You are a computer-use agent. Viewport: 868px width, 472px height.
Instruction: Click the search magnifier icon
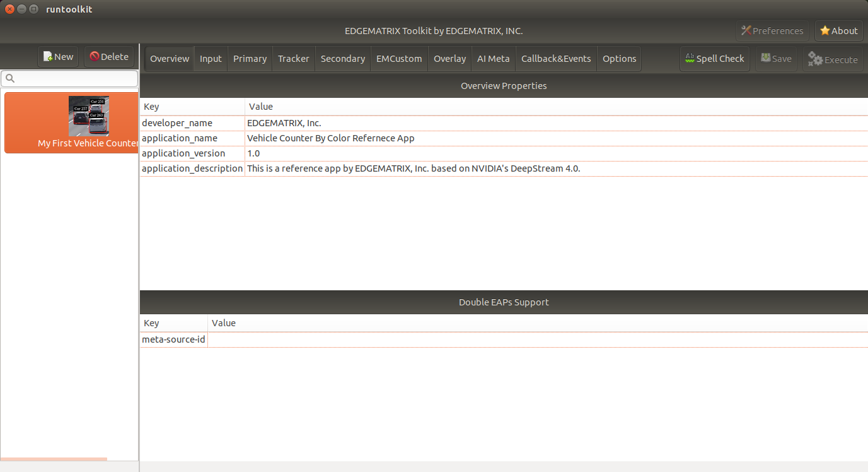click(10, 79)
